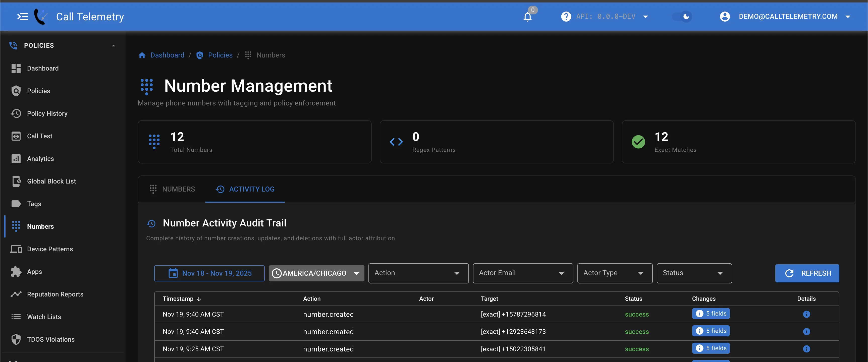The image size is (868, 362).
Task: Click the Changes column header
Action: 703,299
